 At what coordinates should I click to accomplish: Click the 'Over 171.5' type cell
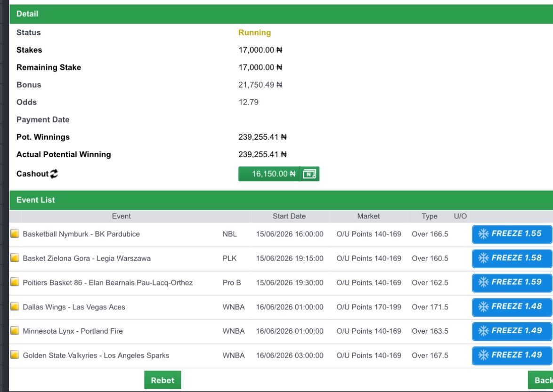tap(430, 307)
